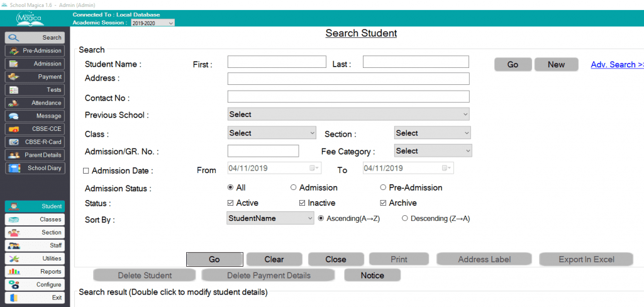Enable the Admission Date checkbox
The width and height of the screenshot is (644, 307).
coord(86,170)
